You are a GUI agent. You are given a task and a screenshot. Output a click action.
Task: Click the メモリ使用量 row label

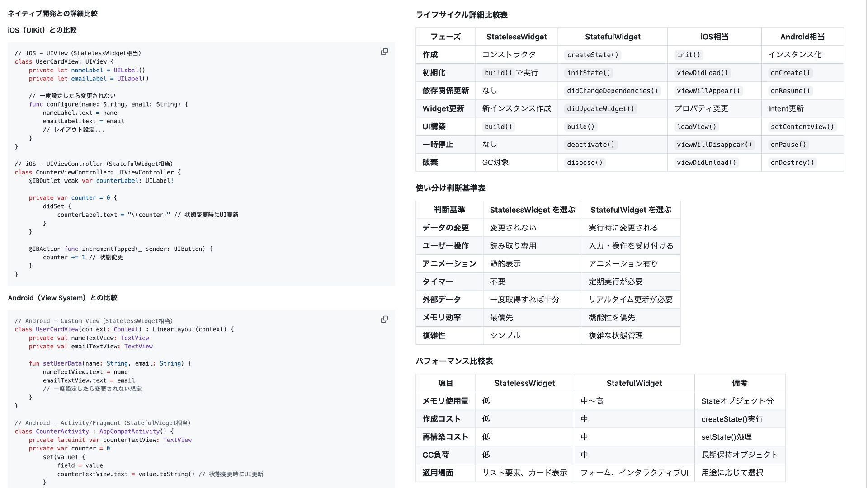point(445,401)
